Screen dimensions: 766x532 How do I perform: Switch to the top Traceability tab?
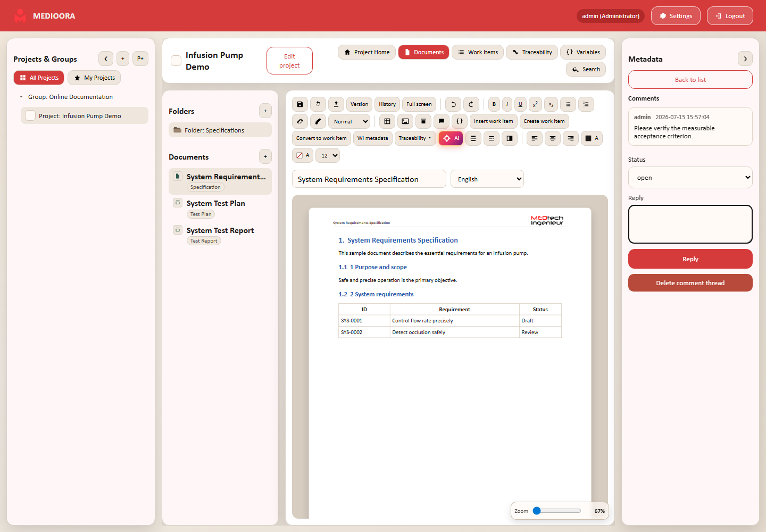coord(532,52)
